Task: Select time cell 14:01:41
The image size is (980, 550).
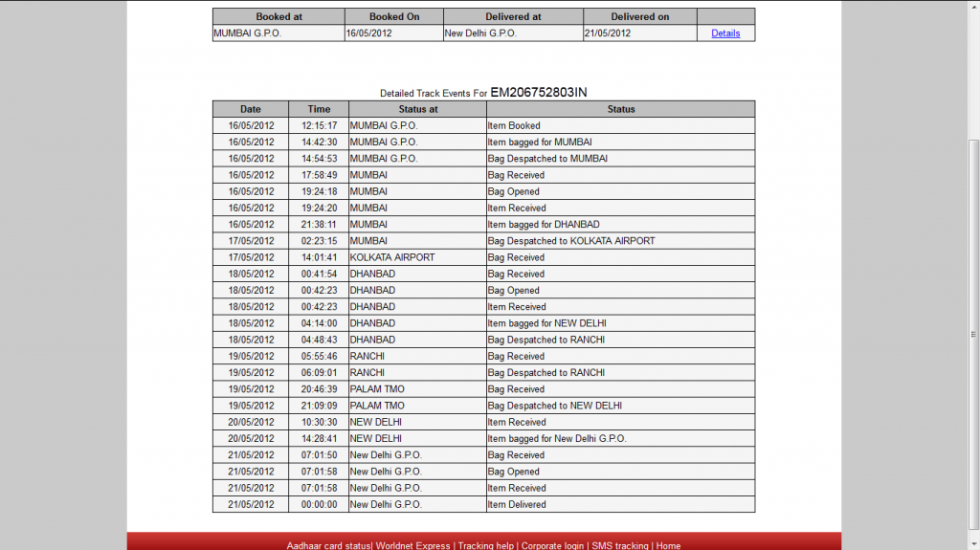Action: point(319,257)
